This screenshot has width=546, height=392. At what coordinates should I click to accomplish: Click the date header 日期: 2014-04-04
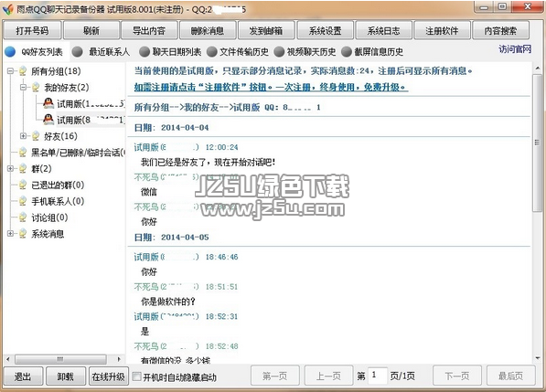[171, 128]
